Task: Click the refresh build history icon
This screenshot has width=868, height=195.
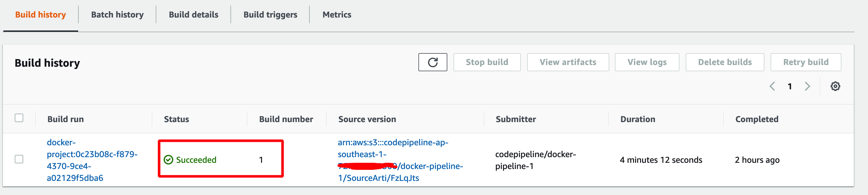Action: 433,62
